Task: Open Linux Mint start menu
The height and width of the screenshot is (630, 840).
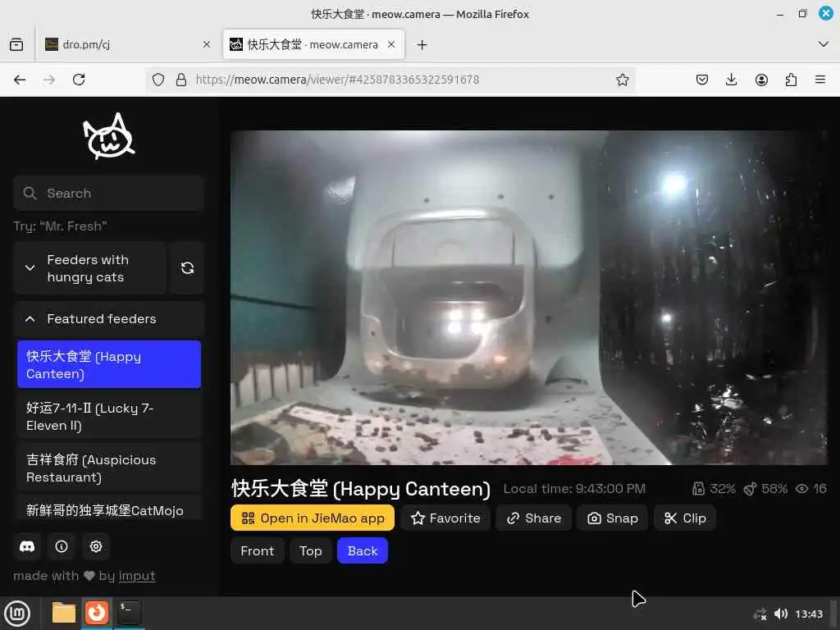Action: (17, 613)
